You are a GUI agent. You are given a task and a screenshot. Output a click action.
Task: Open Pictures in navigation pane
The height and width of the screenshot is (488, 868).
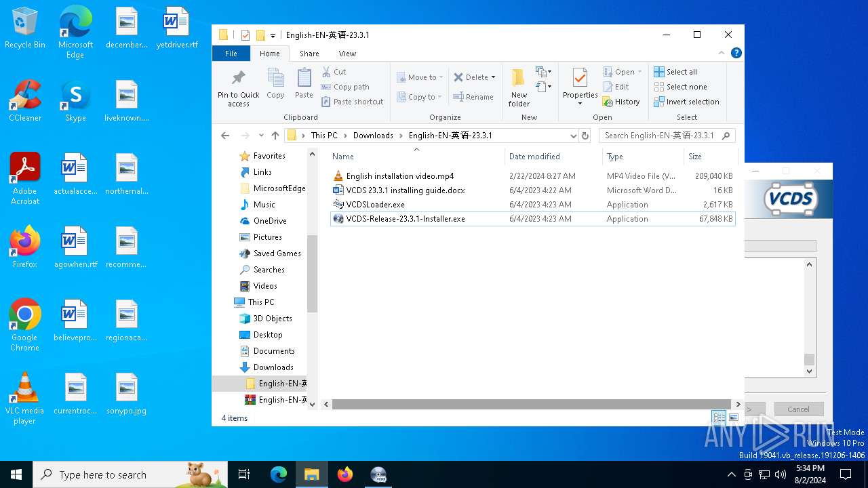pyautogui.click(x=267, y=237)
